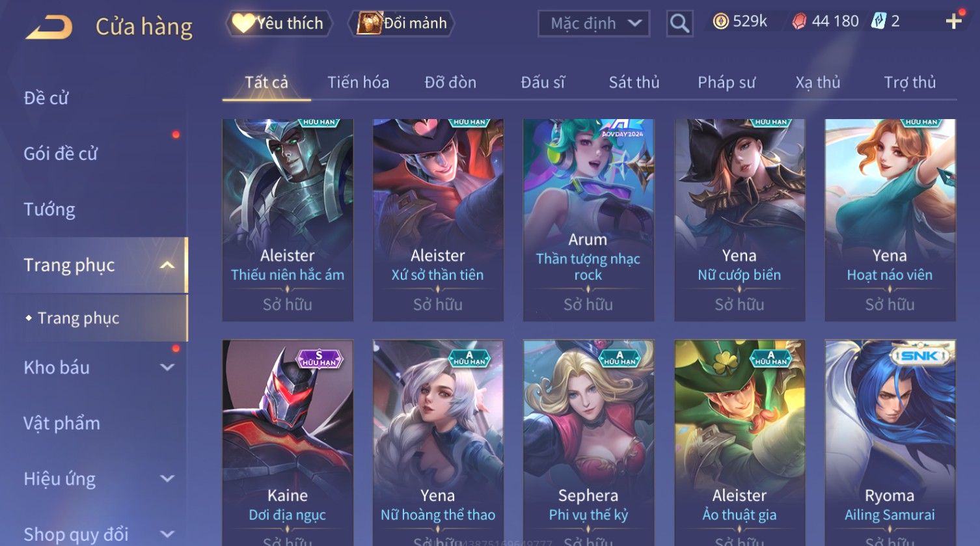Select the Kaine Dơi địa ngục skin
The image size is (980, 546).
click(x=288, y=443)
